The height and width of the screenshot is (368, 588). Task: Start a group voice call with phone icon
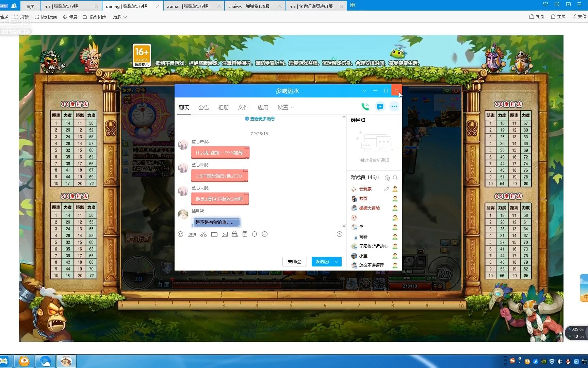pos(365,107)
